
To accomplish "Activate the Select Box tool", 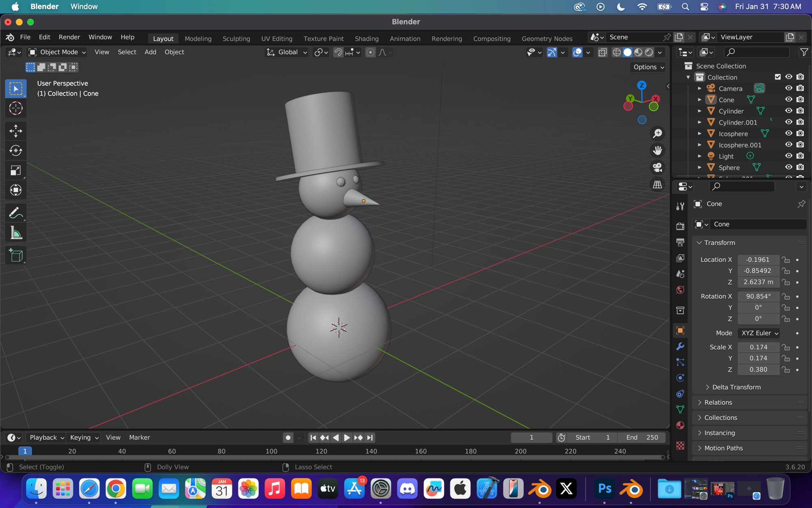I will point(16,89).
